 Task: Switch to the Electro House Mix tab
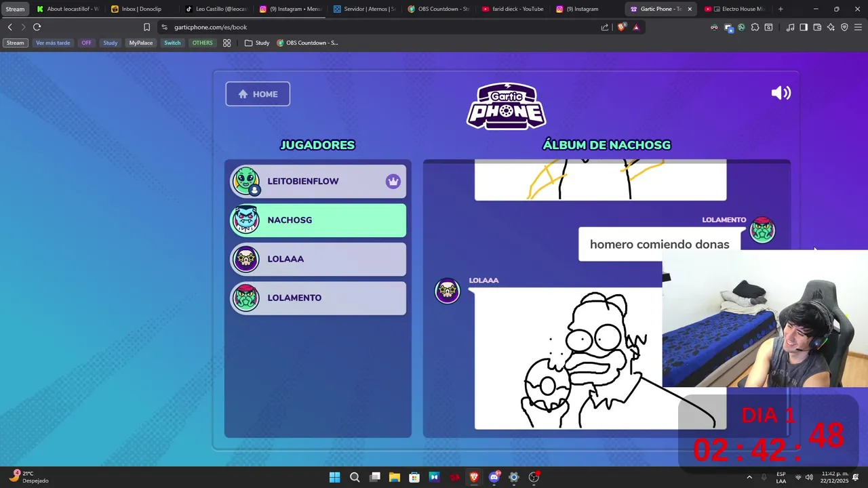736,9
